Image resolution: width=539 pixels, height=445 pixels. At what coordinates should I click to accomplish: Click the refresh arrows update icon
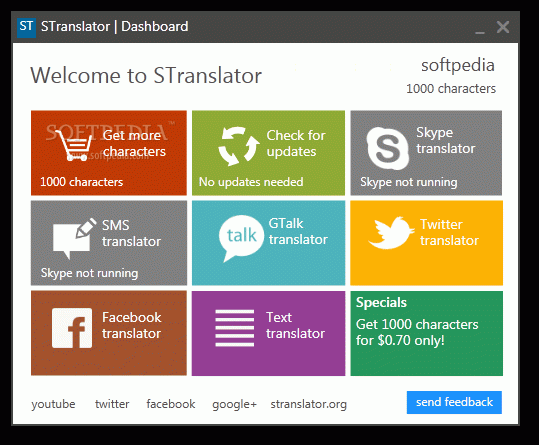[239, 146]
